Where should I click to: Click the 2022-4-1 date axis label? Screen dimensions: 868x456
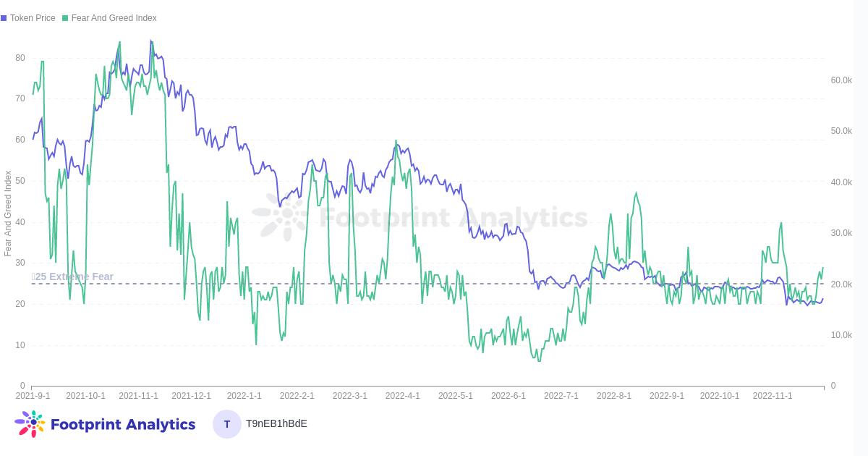402,396
